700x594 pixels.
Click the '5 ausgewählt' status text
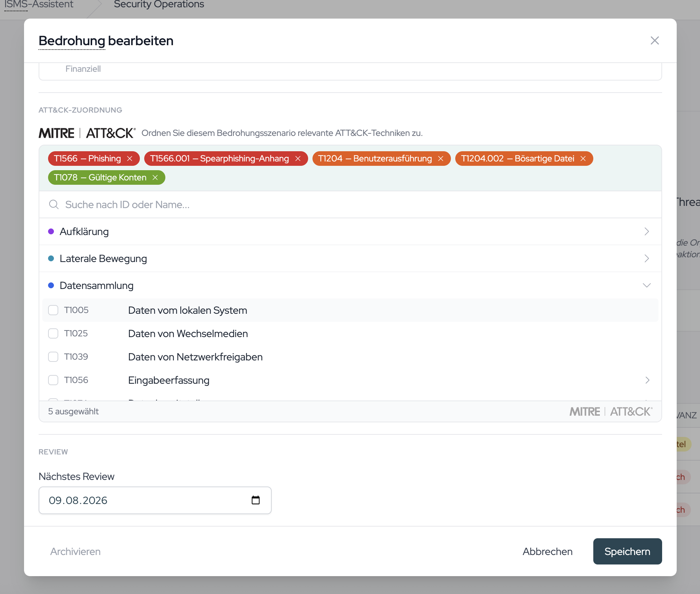pos(74,411)
